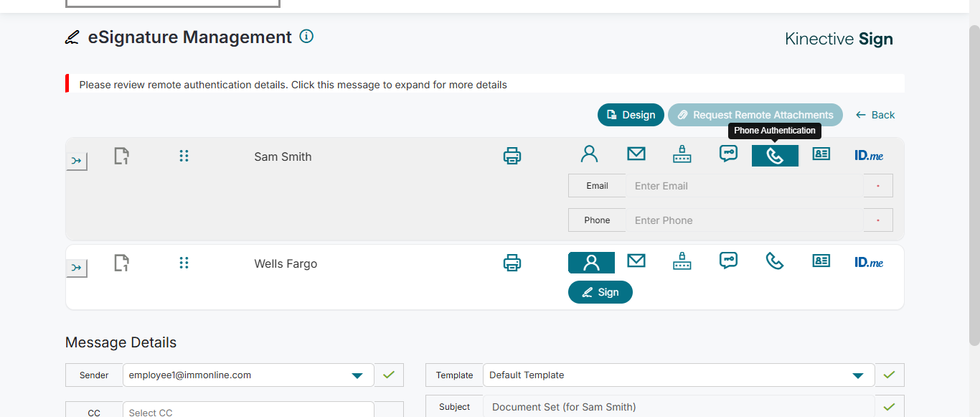
Task: Click the arrow button left of Wells Fargo
Action: [76, 268]
